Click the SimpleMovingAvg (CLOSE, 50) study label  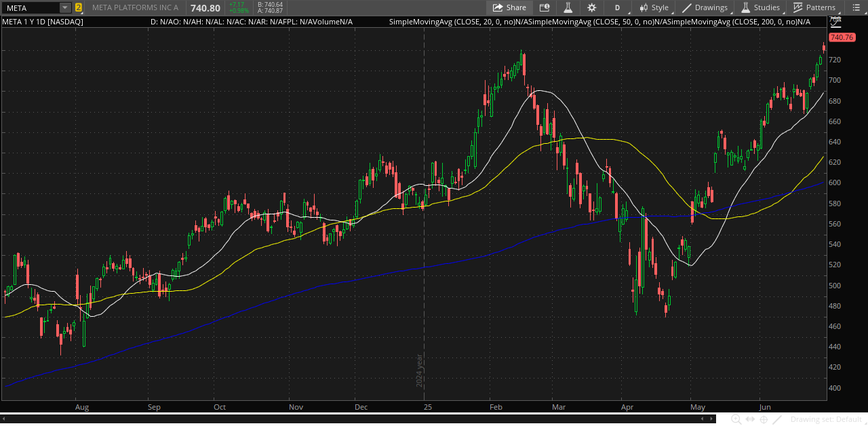[x=592, y=22]
